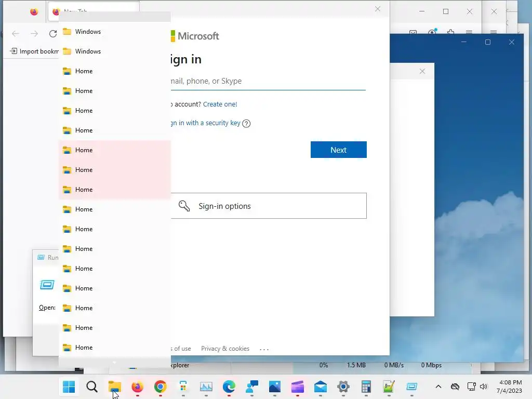Click Import bookmarks in Firefox toolbar
This screenshot has width=532, height=399.
coord(34,51)
